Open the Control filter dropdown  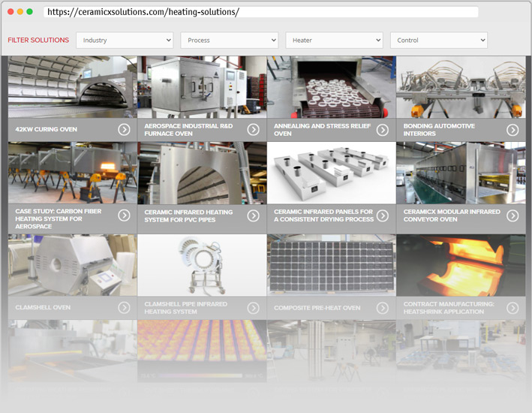click(x=439, y=40)
